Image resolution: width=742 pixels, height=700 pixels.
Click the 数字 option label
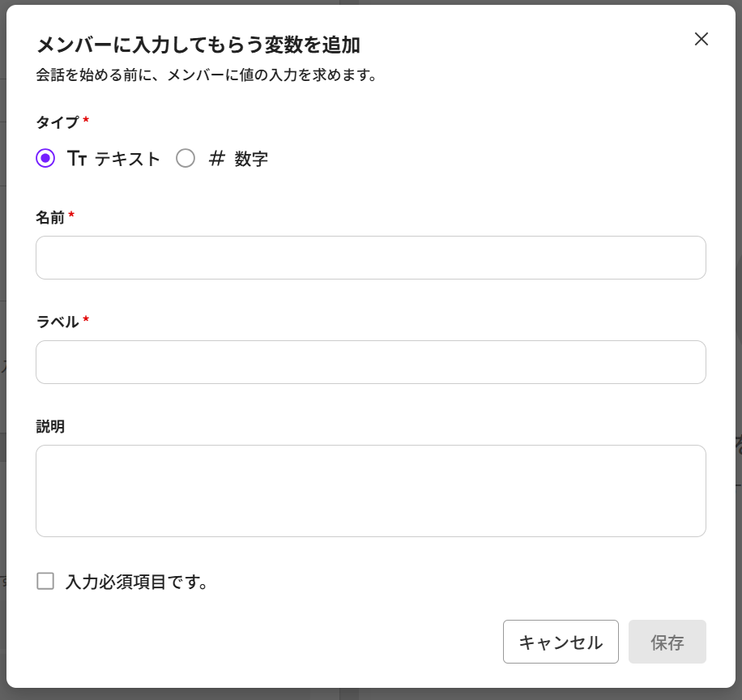point(251,159)
